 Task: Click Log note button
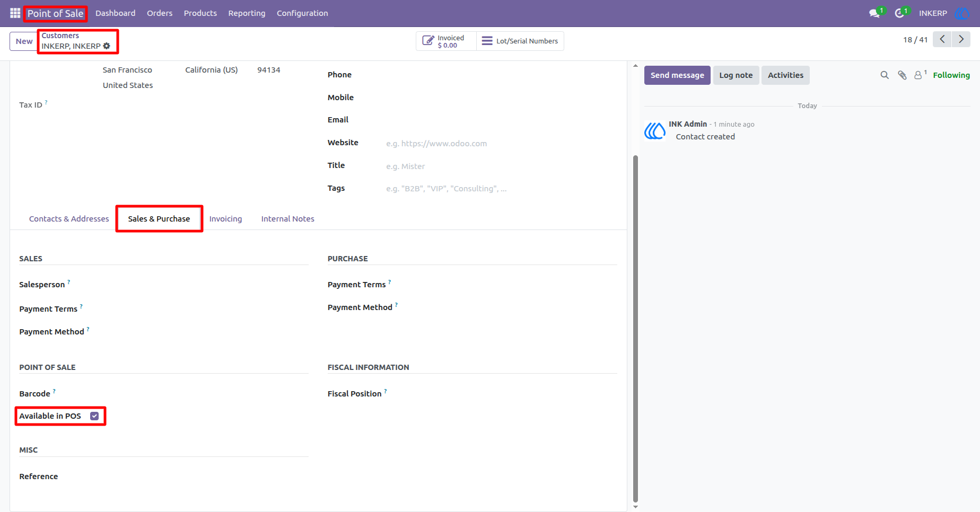(736, 75)
